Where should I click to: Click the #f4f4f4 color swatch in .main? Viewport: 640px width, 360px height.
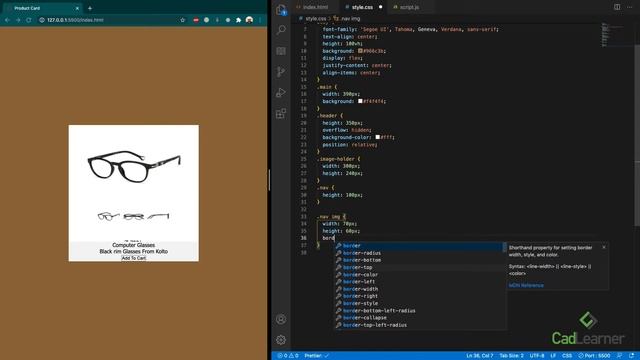click(x=360, y=101)
